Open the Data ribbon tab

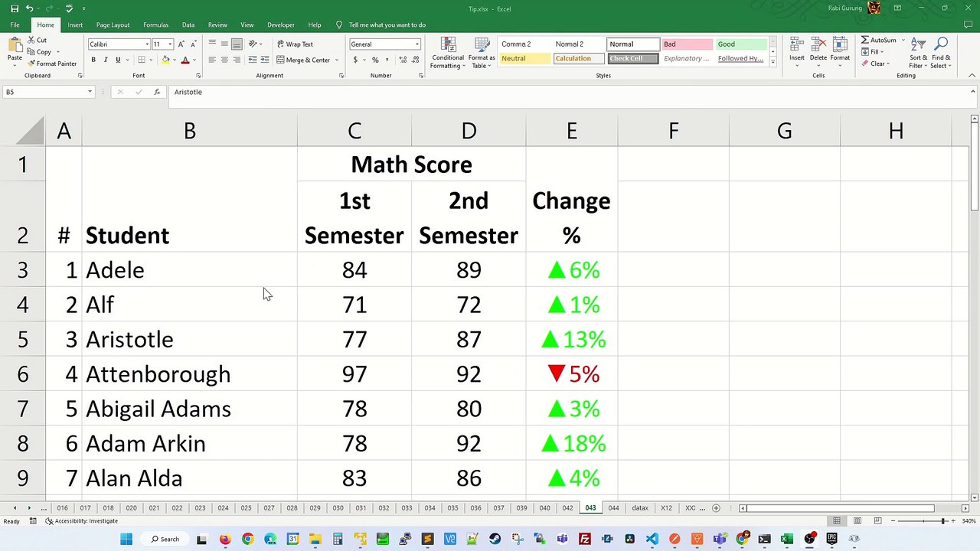188,24
